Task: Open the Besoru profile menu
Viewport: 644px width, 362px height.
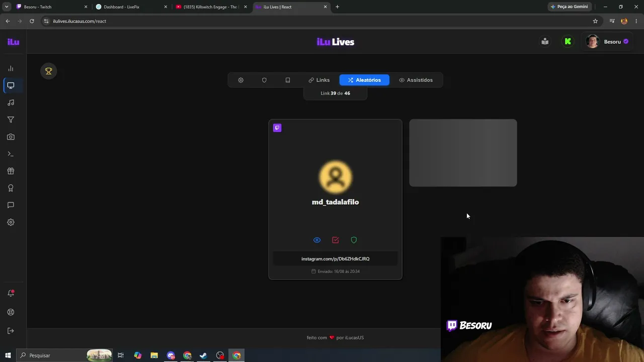Action: coord(607,42)
